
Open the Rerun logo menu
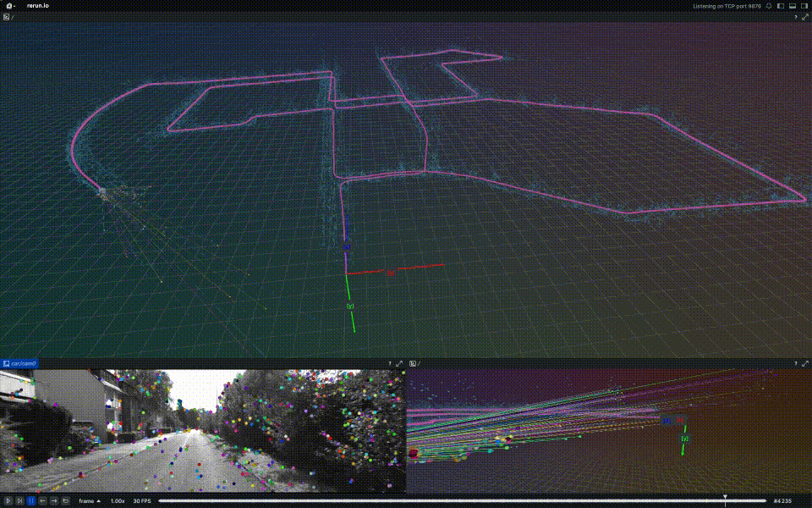click(10, 6)
